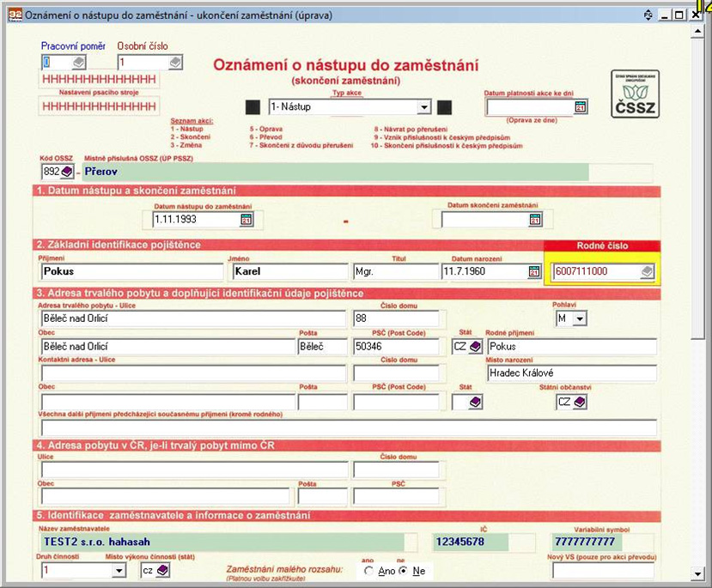This screenshot has width=712, height=588.
Task: Click the previous surnames field (Všechna další příjmení)
Action: coord(349,427)
